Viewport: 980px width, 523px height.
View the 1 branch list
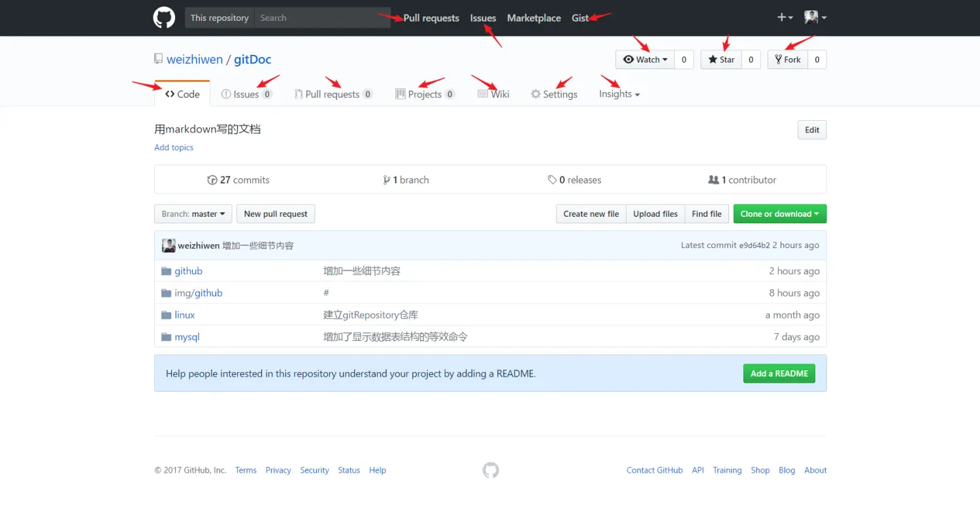(406, 180)
